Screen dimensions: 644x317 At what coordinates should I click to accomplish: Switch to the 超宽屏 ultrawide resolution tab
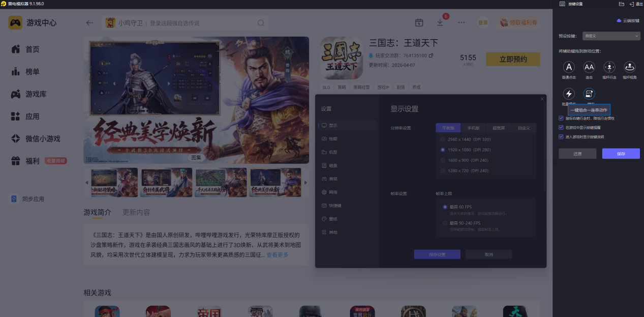pyautogui.click(x=498, y=128)
